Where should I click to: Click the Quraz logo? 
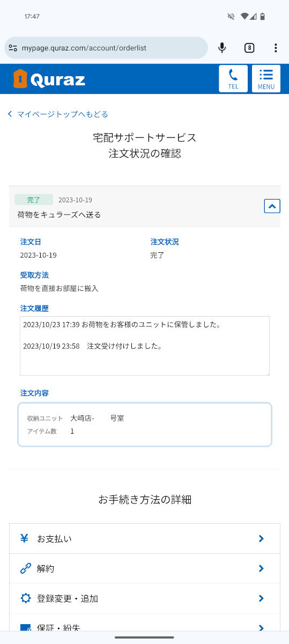pyautogui.click(x=49, y=79)
